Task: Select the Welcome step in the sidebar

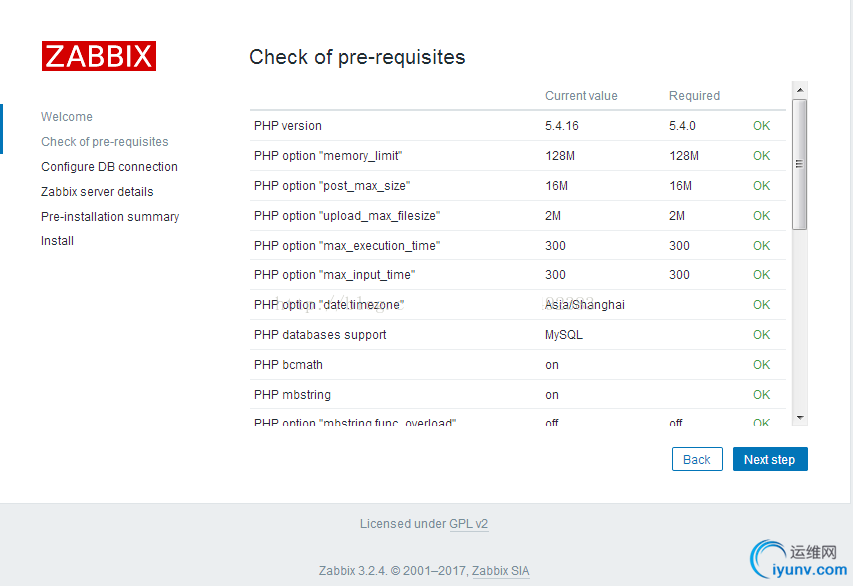Action: click(67, 117)
